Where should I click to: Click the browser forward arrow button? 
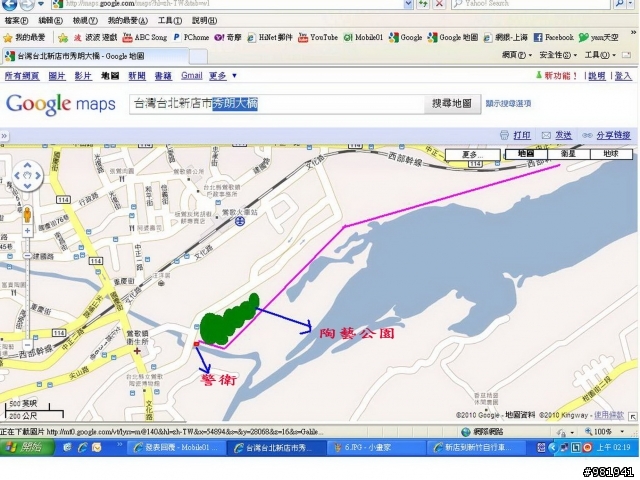point(27,4)
